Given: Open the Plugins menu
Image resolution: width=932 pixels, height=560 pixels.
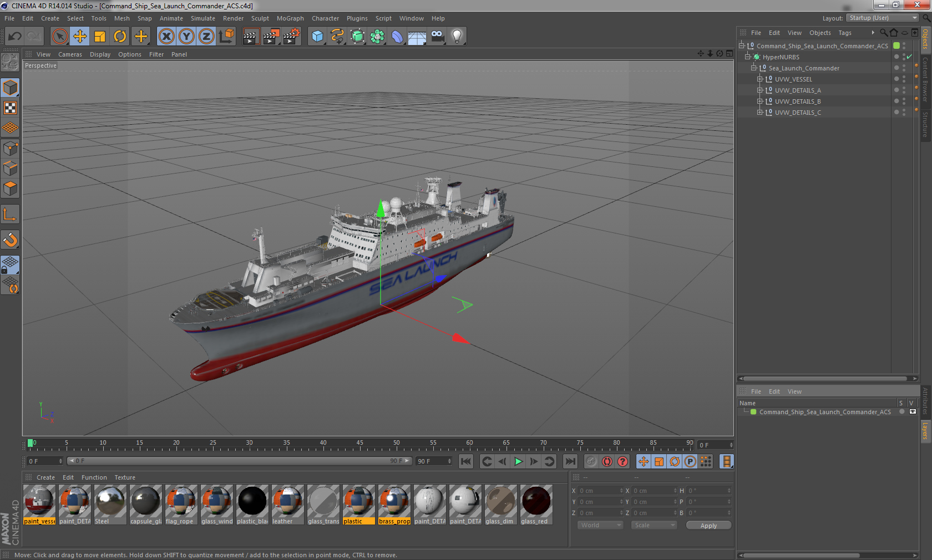Looking at the screenshot, I should point(357,18).
